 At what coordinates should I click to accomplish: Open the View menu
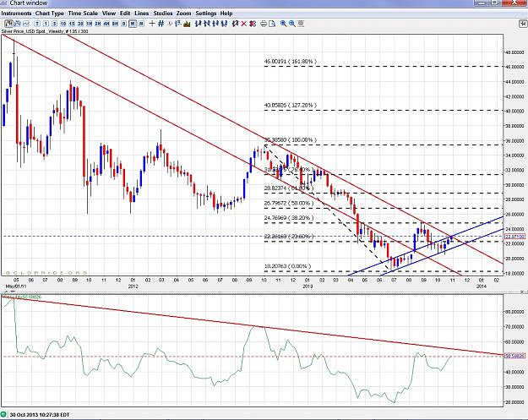click(x=109, y=14)
